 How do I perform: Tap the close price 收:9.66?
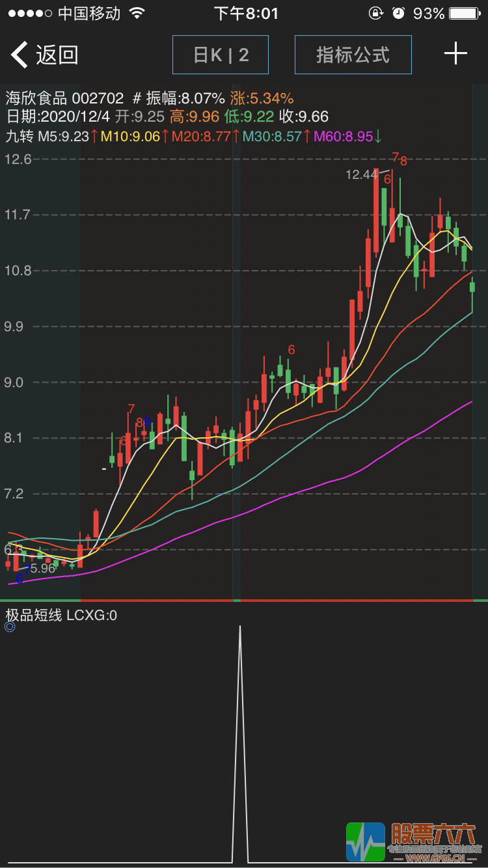pyautogui.click(x=304, y=117)
